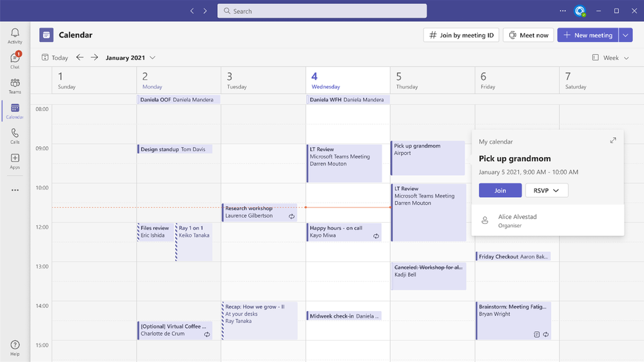Viewport: 644px width, 362px height.
Task: Click the user profile avatar
Action: (x=580, y=11)
